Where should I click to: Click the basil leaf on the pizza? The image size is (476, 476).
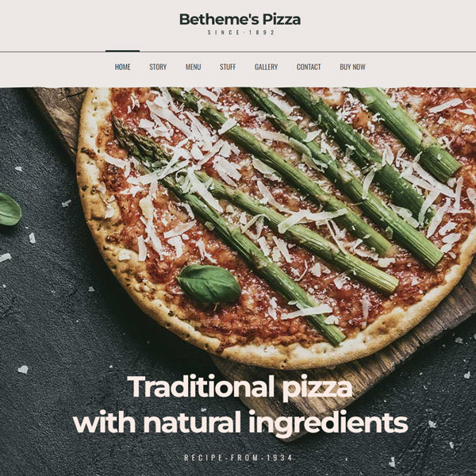209,283
